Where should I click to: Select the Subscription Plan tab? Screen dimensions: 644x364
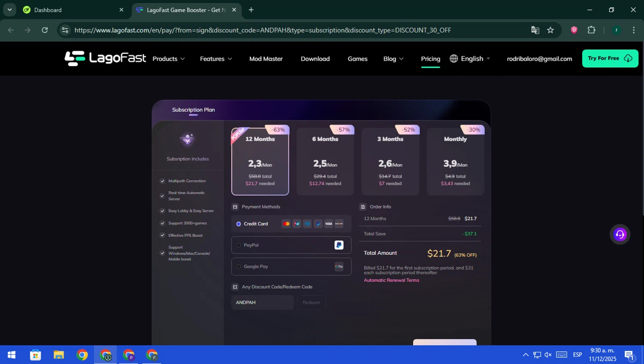coord(193,110)
